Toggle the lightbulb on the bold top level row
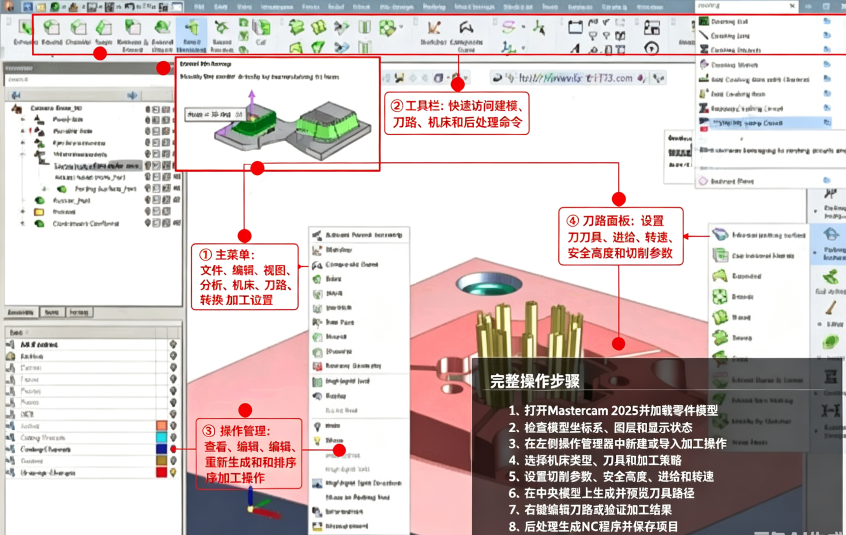 click(173, 344)
